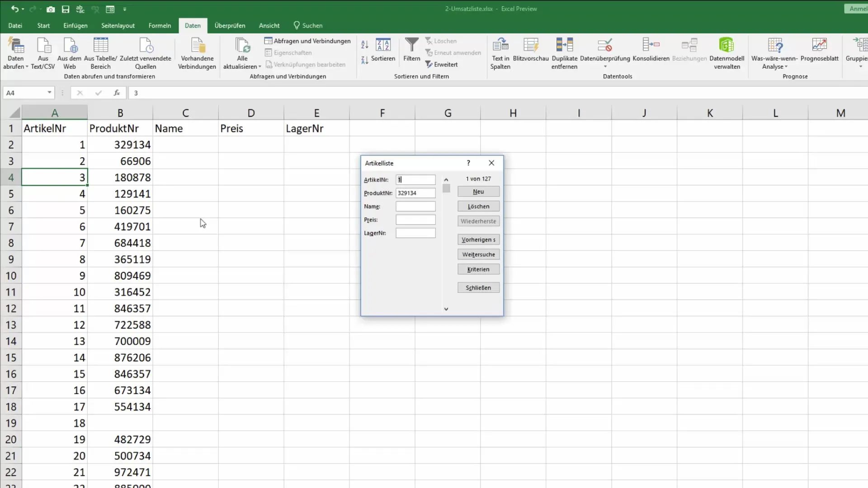
Task: Switch to the Start tab
Action: (43, 26)
